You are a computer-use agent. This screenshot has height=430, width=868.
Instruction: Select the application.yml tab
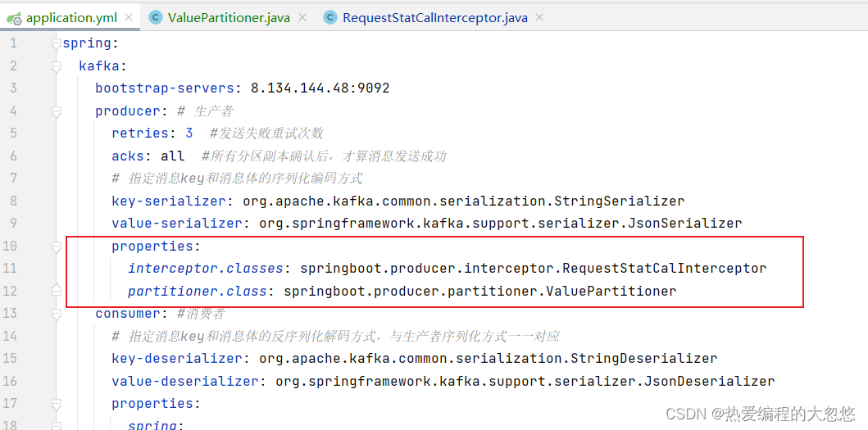point(70,18)
